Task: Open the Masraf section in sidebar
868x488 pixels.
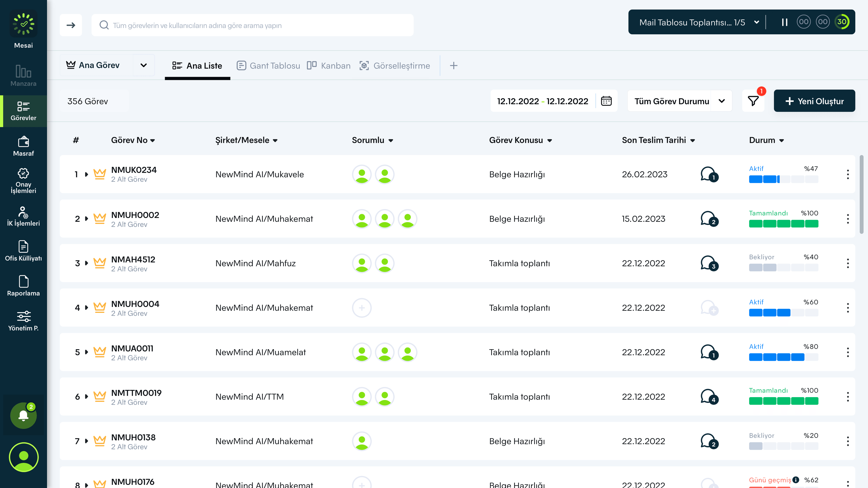Action: click(23, 146)
